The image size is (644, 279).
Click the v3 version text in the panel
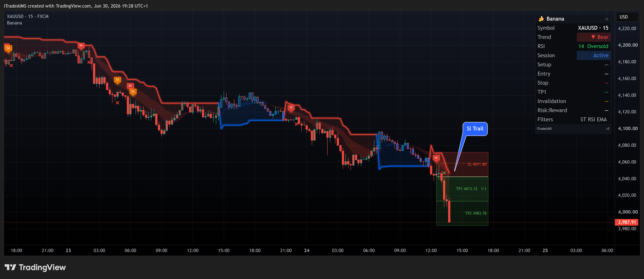(608, 129)
